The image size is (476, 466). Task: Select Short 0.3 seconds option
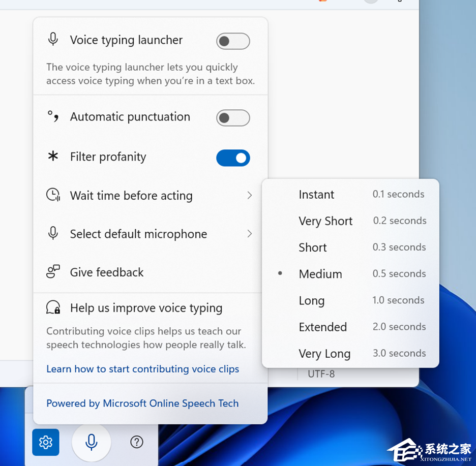[350, 247]
